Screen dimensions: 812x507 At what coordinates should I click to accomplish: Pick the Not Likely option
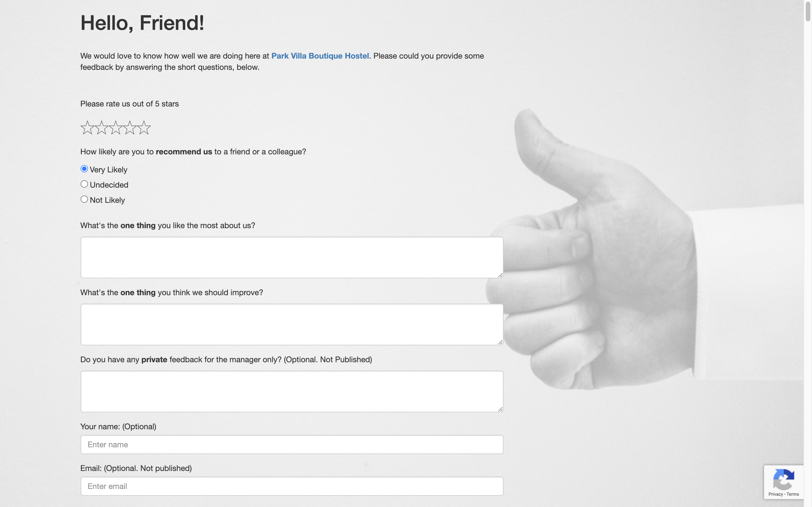84,199
